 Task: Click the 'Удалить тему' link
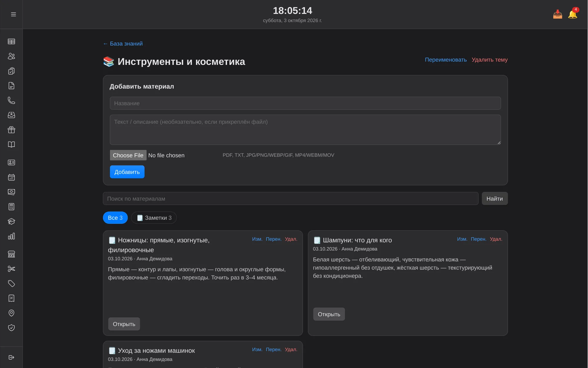point(490,60)
